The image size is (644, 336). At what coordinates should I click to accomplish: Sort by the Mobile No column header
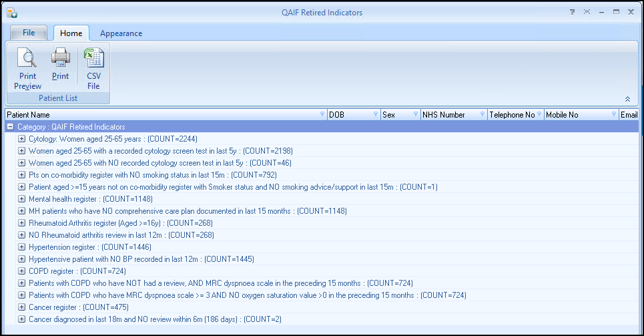(574, 115)
